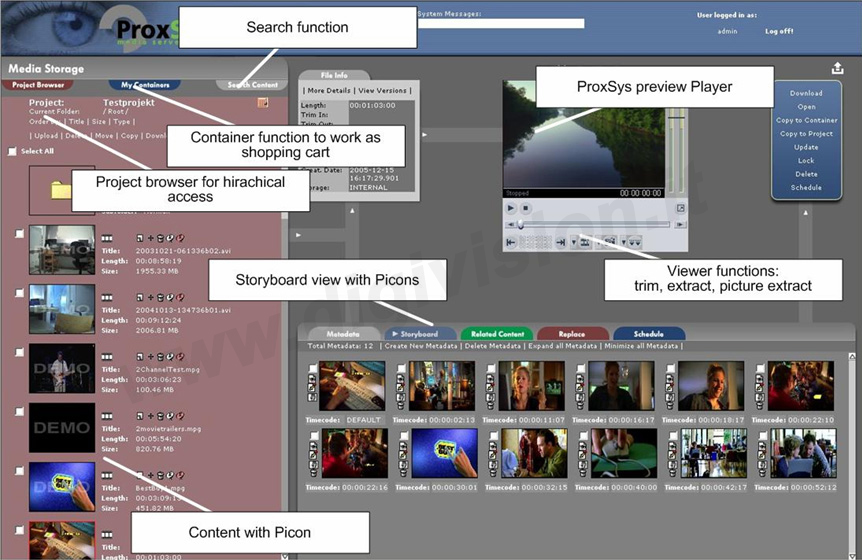Check the DEFAULT timecode picon checkbox

pos(312,368)
